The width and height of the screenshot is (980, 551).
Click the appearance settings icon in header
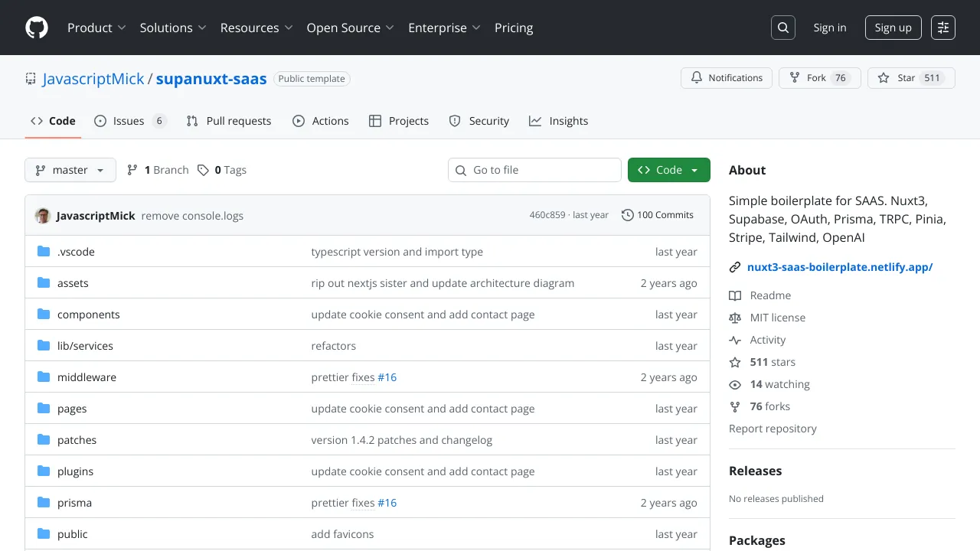(943, 28)
